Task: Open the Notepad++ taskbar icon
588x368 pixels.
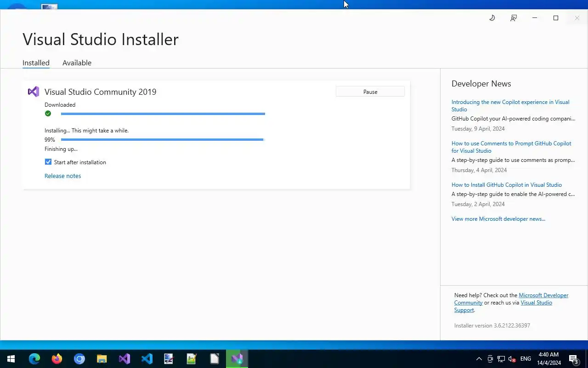Action: coord(192,359)
